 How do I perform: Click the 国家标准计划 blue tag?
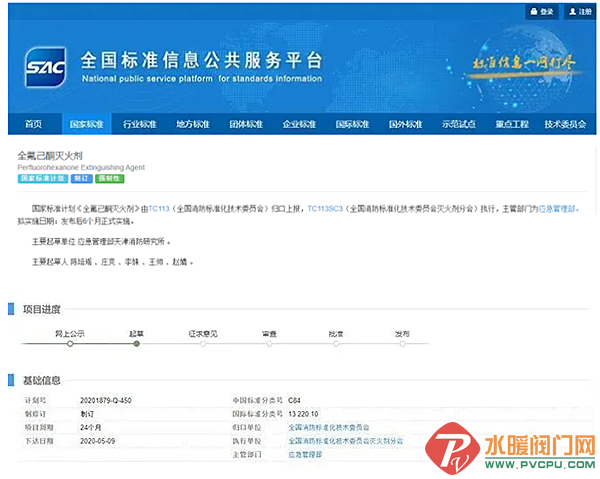pyautogui.click(x=43, y=179)
